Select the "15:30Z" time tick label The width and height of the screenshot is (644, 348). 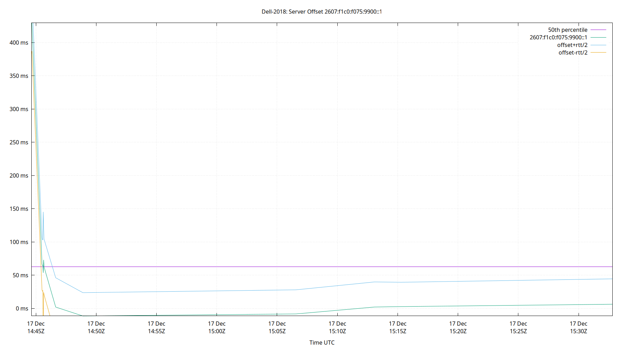tap(579, 331)
